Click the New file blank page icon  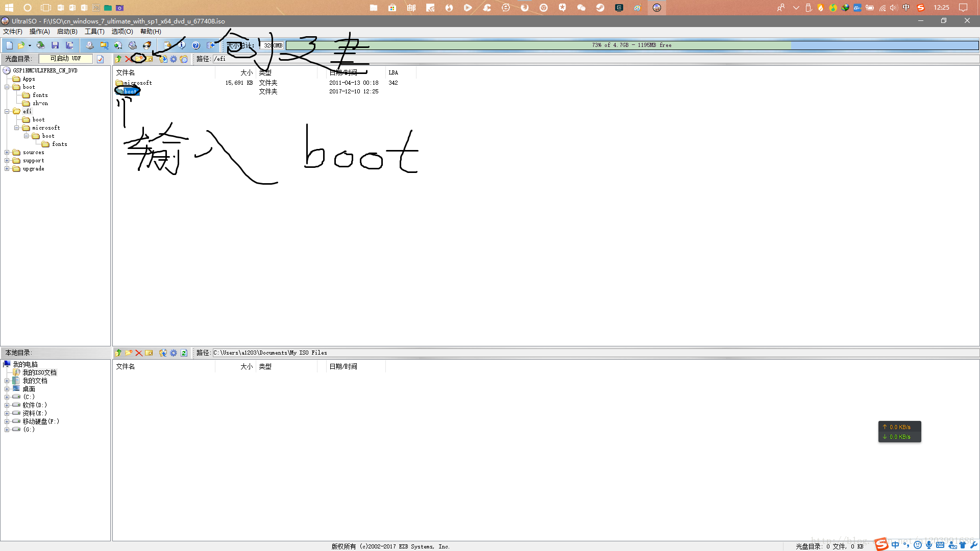tap(9, 45)
